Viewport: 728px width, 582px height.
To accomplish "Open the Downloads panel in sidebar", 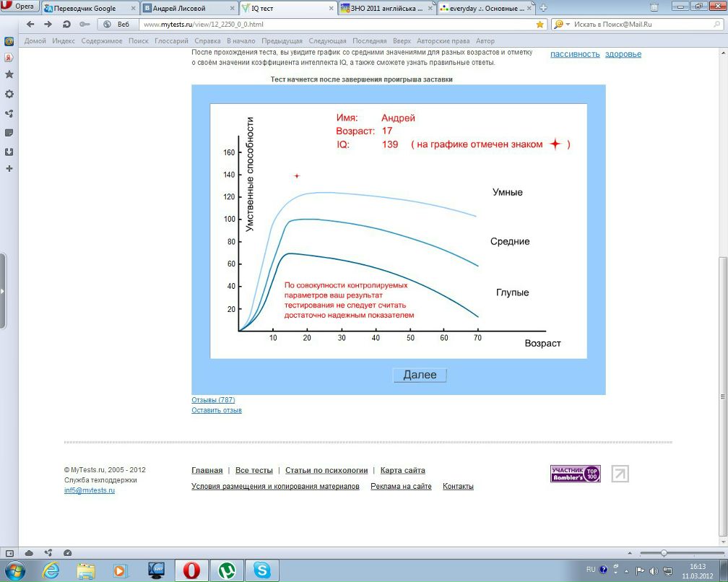I will tap(9, 152).
